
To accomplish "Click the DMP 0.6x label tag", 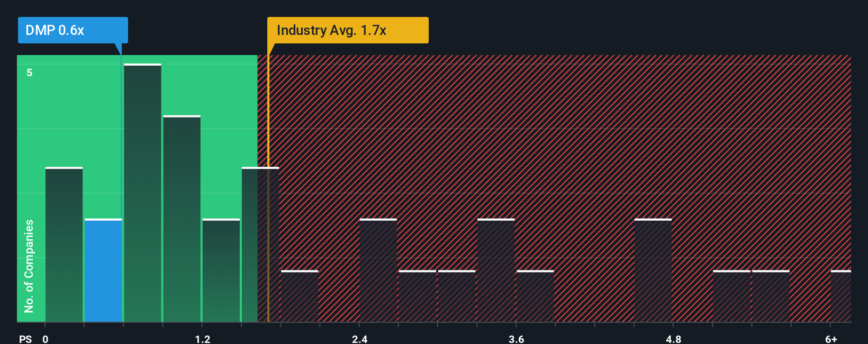I will [73, 30].
